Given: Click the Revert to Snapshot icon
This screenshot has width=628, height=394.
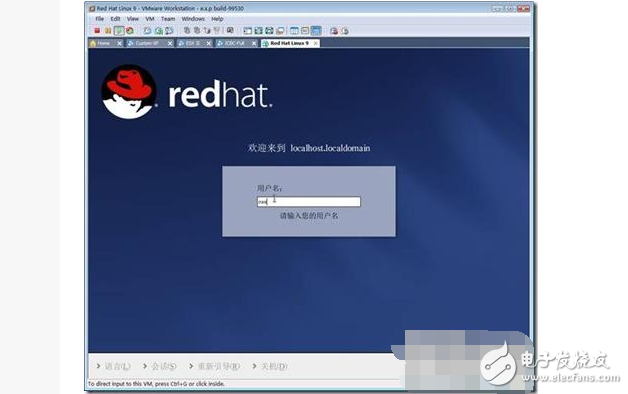Looking at the screenshot, I should click(x=159, y=30).
